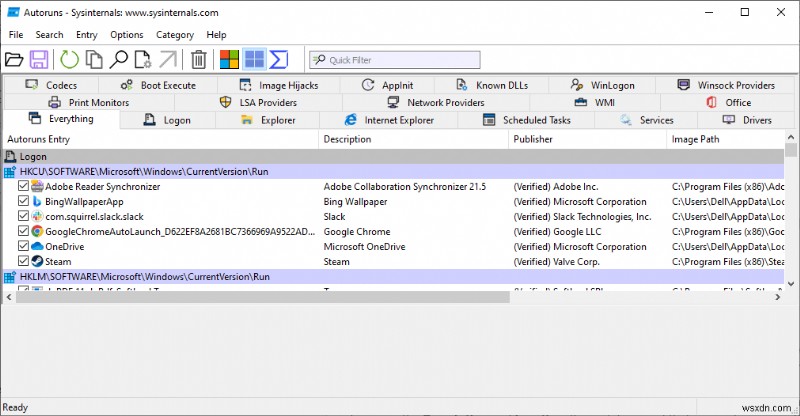Sort by the Description column header
The image size is (800, 416).
coord(413,139)
